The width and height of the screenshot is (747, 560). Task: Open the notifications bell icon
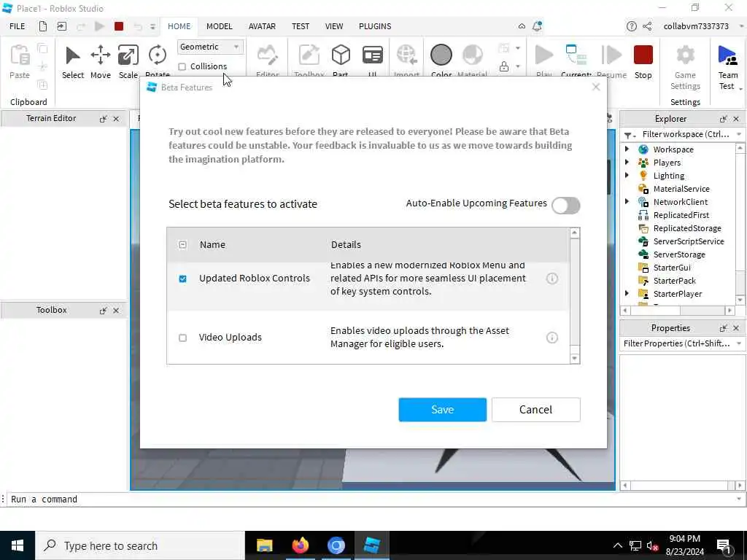(x=537, y=26)
